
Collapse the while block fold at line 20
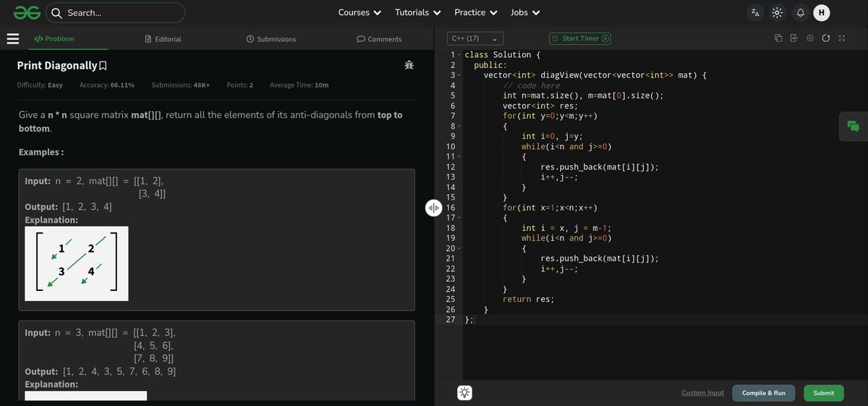[459, 248]
